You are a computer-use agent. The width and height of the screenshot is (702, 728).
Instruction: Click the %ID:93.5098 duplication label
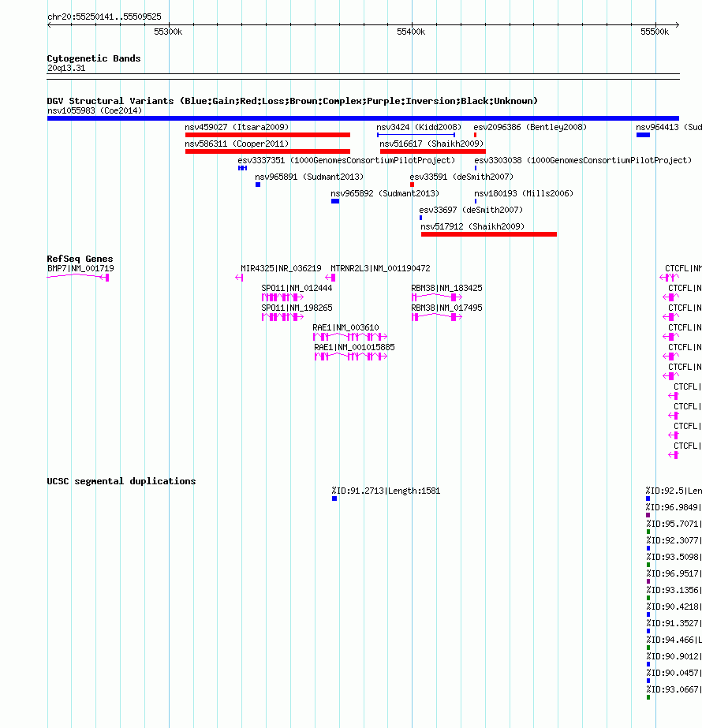[674, 557]
